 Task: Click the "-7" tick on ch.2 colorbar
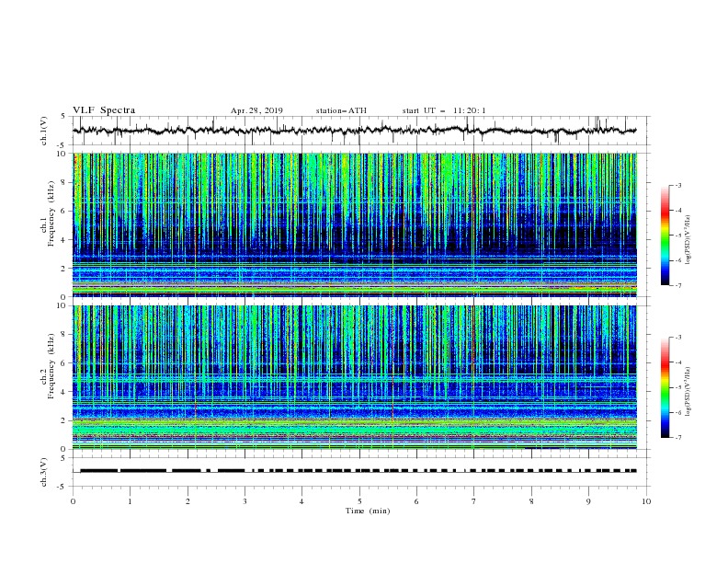tap(677, 437)
